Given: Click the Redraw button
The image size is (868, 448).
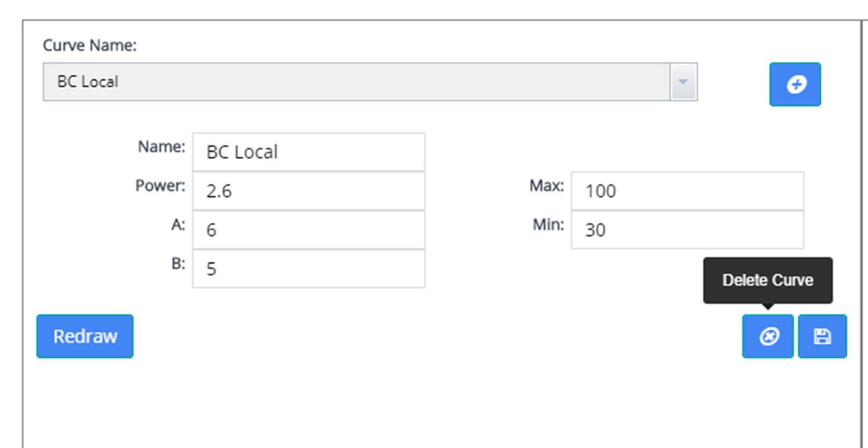Looking at the screenshot, I should click(x=85, y=336).
